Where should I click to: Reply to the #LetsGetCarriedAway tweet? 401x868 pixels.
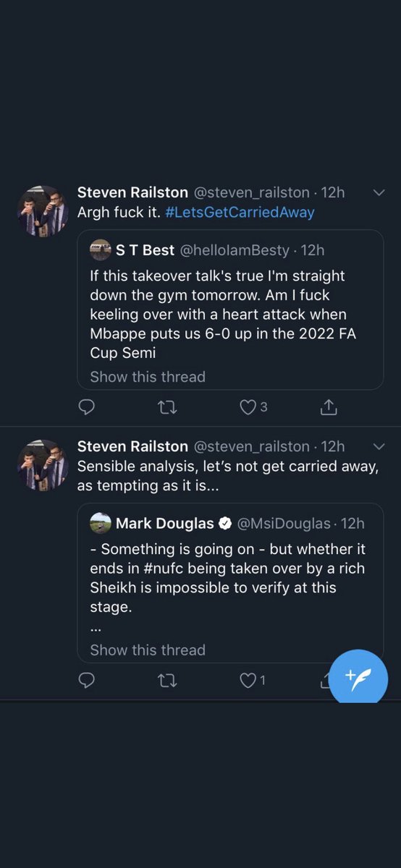[x=86, y=407]
